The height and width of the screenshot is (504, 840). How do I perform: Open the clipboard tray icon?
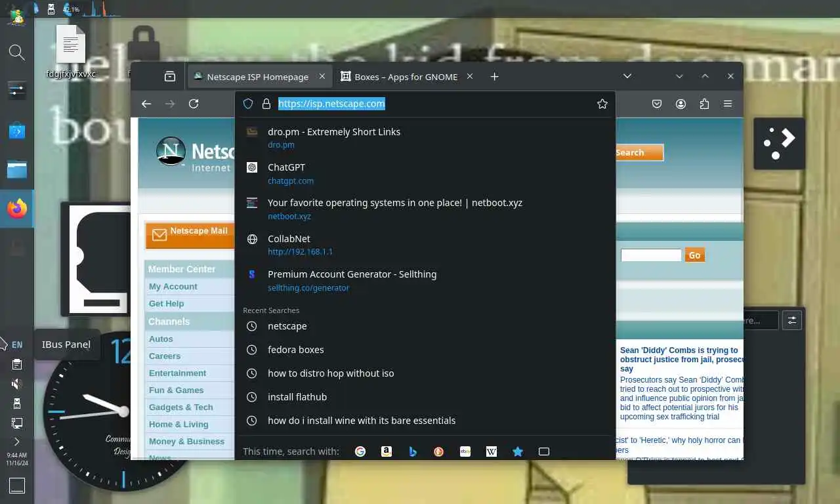pyautogui.click(x=17, y=364)
